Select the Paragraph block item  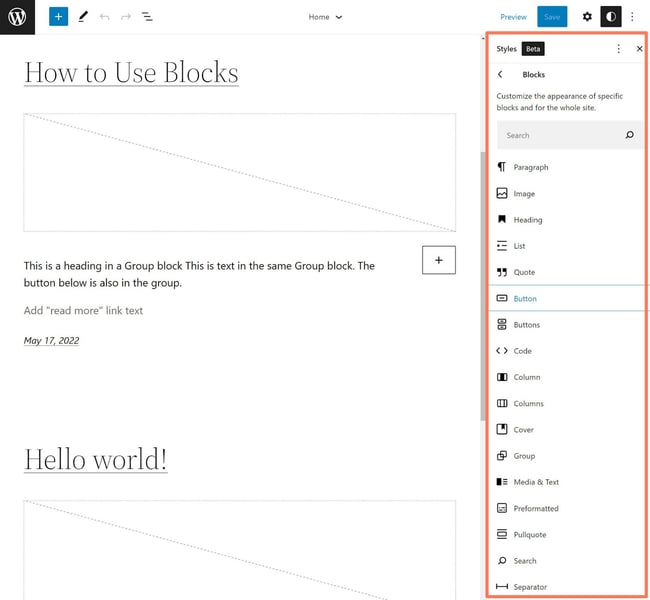(531, 167)
